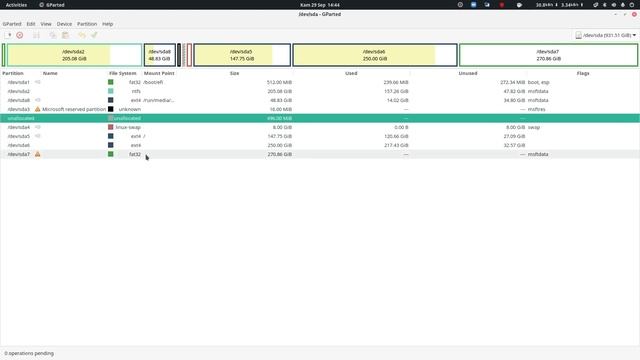
Task: Select the unallocated row in partition list
Action: click(x=320, y=118)
